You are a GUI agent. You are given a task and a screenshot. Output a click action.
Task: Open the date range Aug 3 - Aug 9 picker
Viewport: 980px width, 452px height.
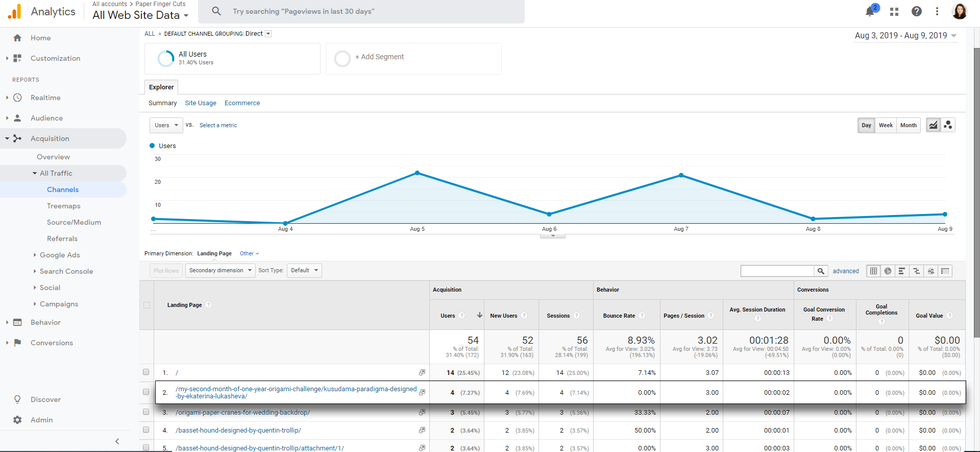[x=905, y=36]
